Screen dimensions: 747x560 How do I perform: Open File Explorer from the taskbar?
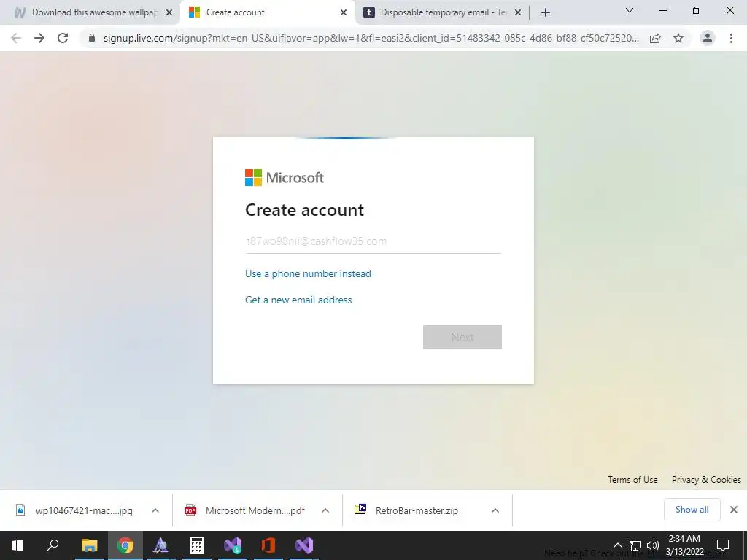tap(89, 545)
